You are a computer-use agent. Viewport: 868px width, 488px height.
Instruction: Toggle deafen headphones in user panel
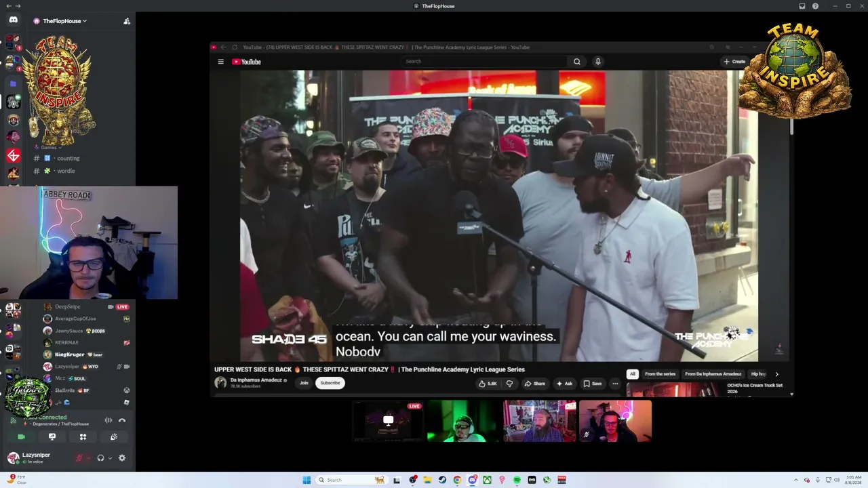pyautogui.click(x=100, y=458)
